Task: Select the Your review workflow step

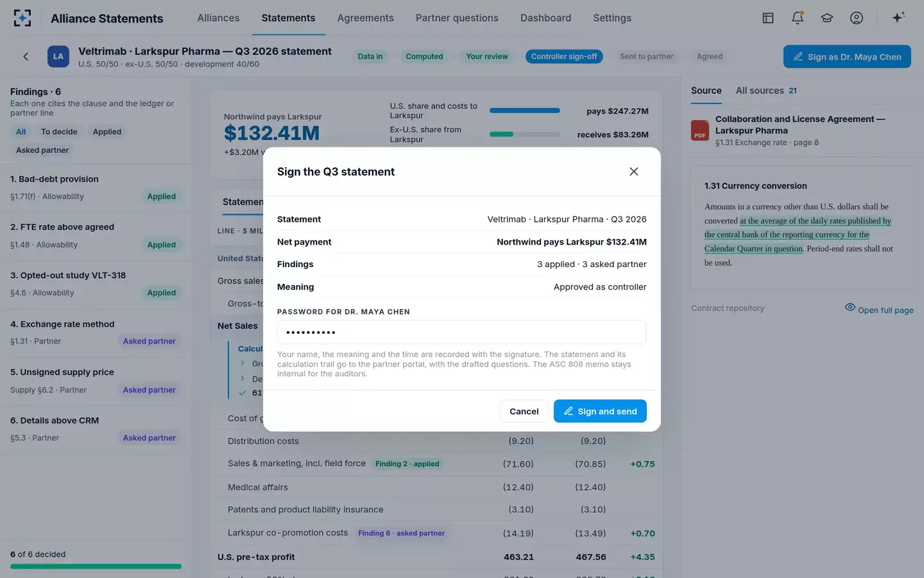Action: (x=487, y=57)
